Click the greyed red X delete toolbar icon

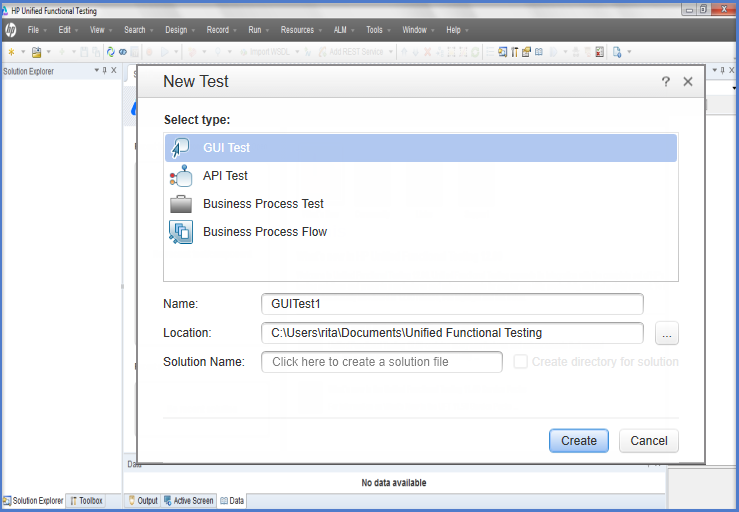[427, 52]
